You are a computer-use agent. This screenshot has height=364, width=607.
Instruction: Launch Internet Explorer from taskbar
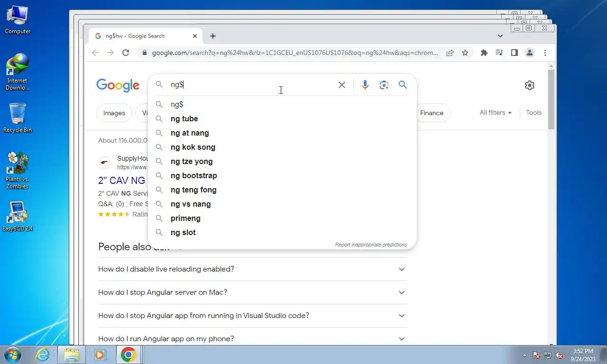point(43,355)
